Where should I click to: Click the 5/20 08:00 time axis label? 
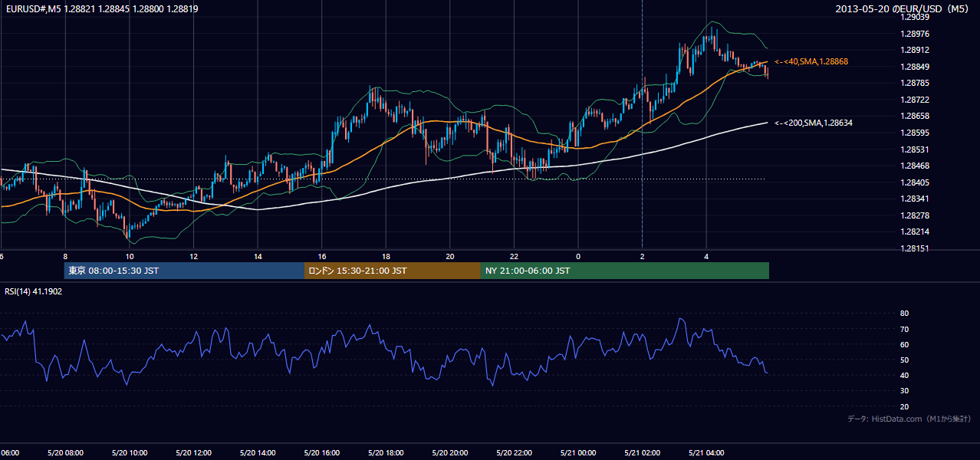pos(64,453)
